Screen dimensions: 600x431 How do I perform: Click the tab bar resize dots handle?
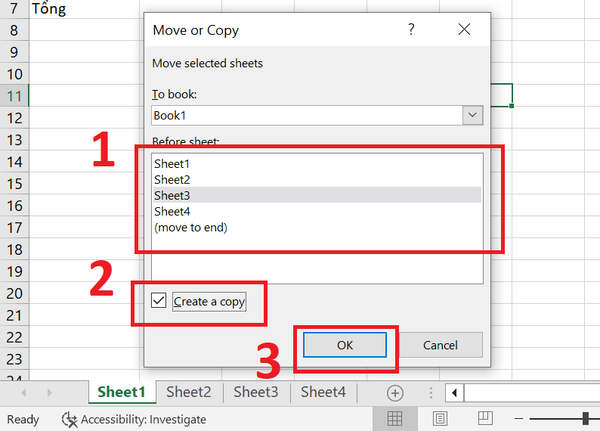click(x=431, y=393)
